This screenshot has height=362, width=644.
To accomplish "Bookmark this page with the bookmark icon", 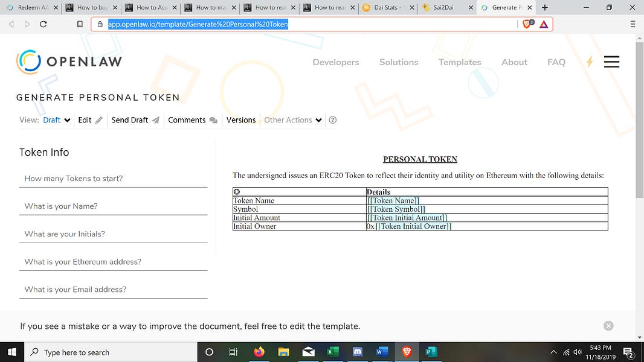I will pyautogui.click(x=80, y=24).
